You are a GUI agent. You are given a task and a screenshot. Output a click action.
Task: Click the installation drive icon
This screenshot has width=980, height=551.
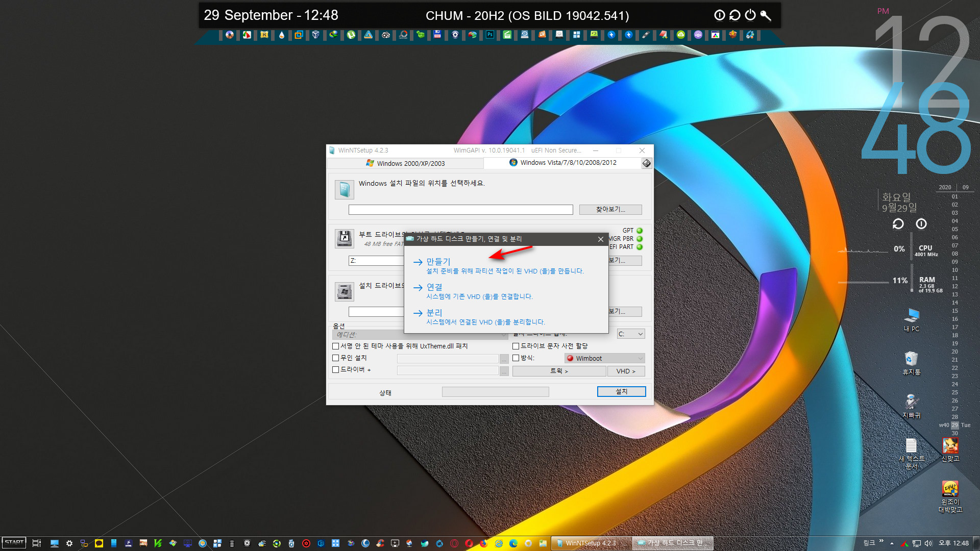click(x=345, y=291)
